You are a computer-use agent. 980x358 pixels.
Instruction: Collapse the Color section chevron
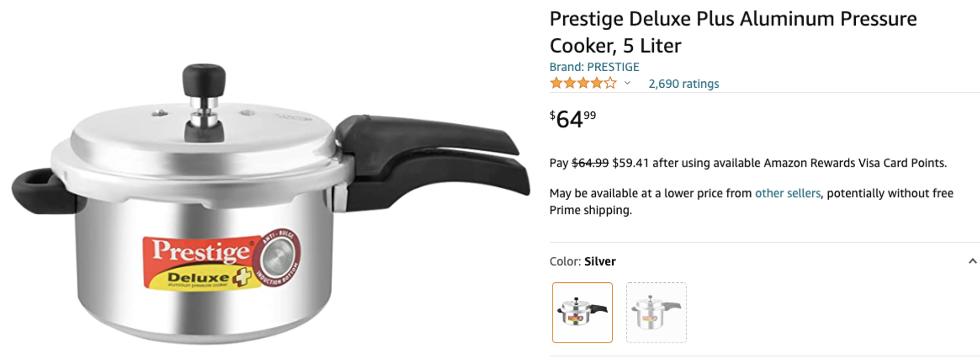click(x=972, y=261)
